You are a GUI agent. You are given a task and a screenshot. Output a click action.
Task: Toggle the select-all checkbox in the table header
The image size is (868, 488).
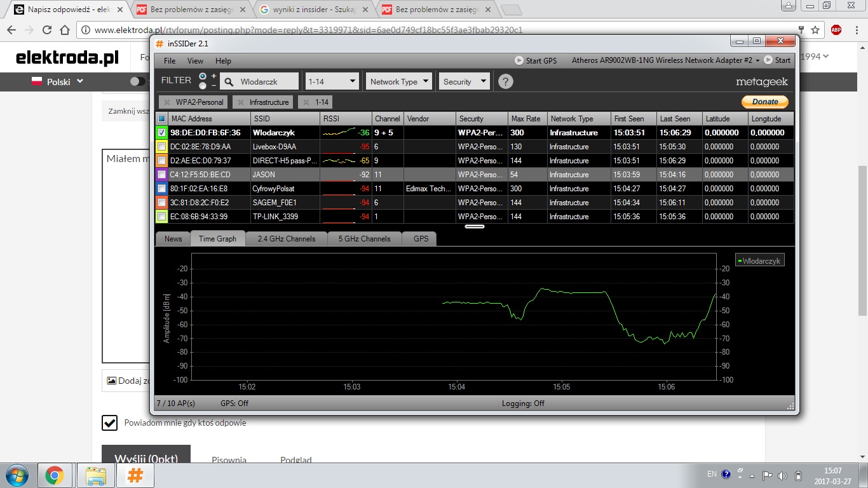click(161, 119)
